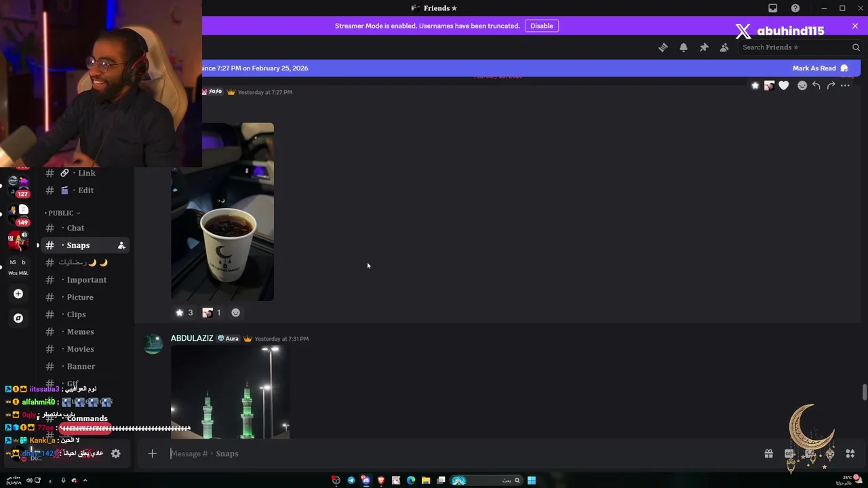Viewport: 868px width, 488px height.
Task: Open the server with 127 badge
Action: (x=18, y=184)
